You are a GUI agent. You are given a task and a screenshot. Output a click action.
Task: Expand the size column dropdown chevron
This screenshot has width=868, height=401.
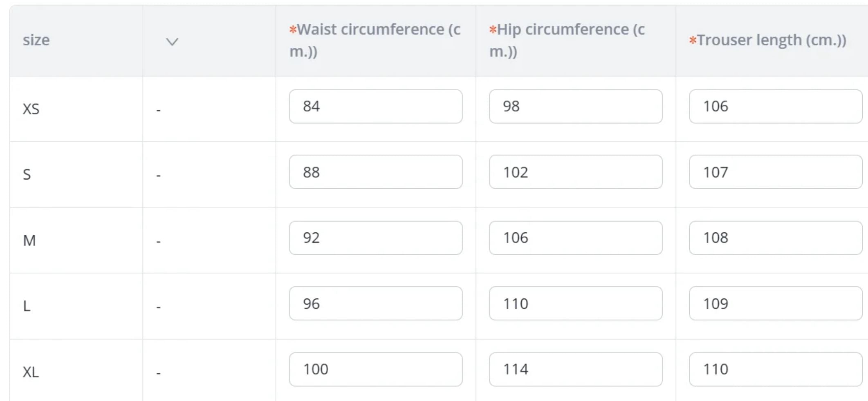pos(172,42)
